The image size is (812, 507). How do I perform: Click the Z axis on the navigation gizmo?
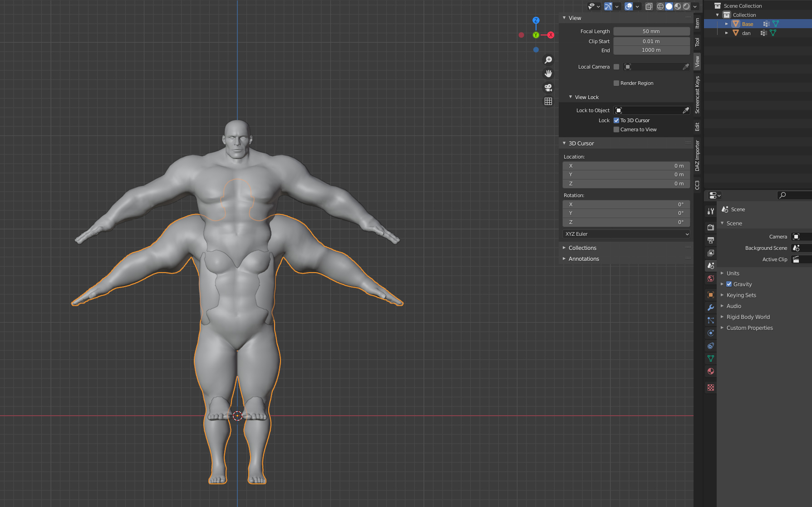pos(536,20)
